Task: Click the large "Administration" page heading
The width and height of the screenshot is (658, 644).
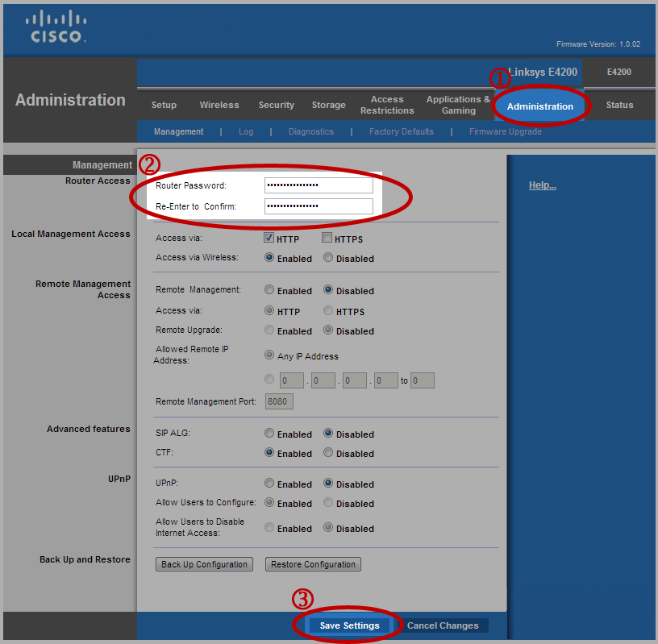Action: tap(70, 100)
